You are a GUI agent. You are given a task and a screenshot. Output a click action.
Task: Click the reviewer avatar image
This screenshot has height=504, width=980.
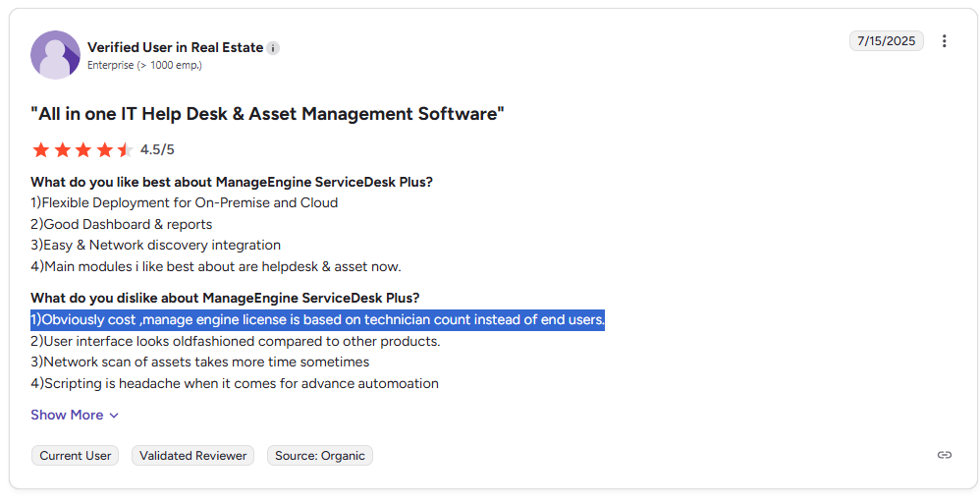[56, 55]
